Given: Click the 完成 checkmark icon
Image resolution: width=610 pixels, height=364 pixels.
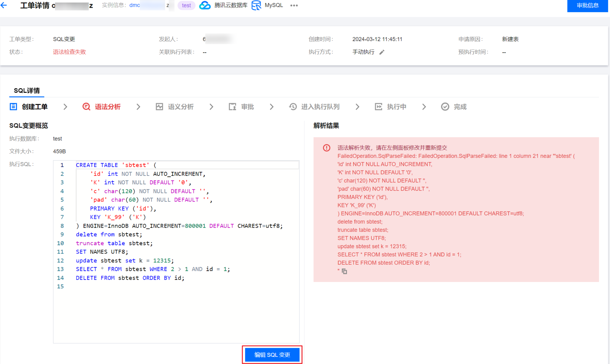Looking at the screenshot, I should coord(445,107).
